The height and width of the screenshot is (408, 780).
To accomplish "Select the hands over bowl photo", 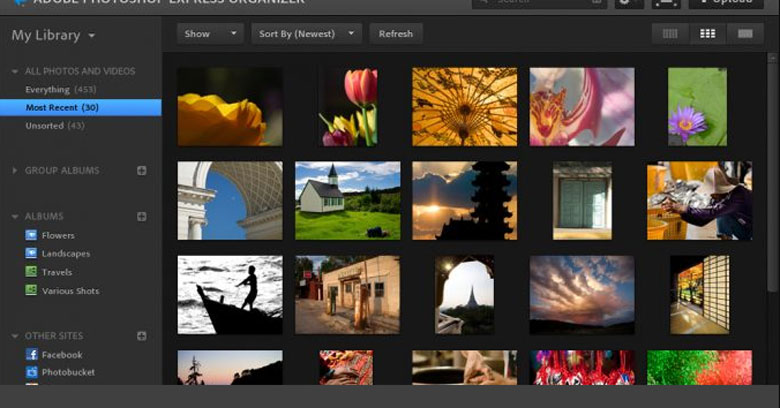I will [465, 367].
